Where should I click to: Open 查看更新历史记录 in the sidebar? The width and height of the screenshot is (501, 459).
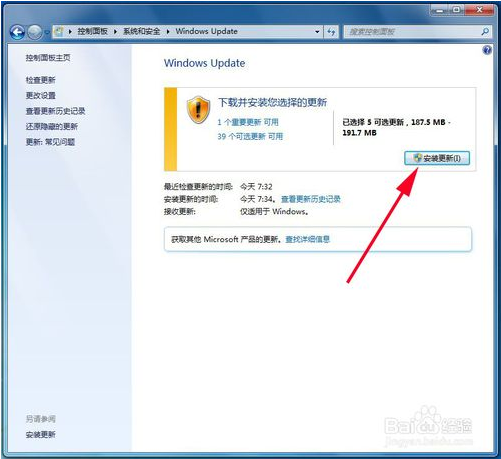click(x=56, y=111)
